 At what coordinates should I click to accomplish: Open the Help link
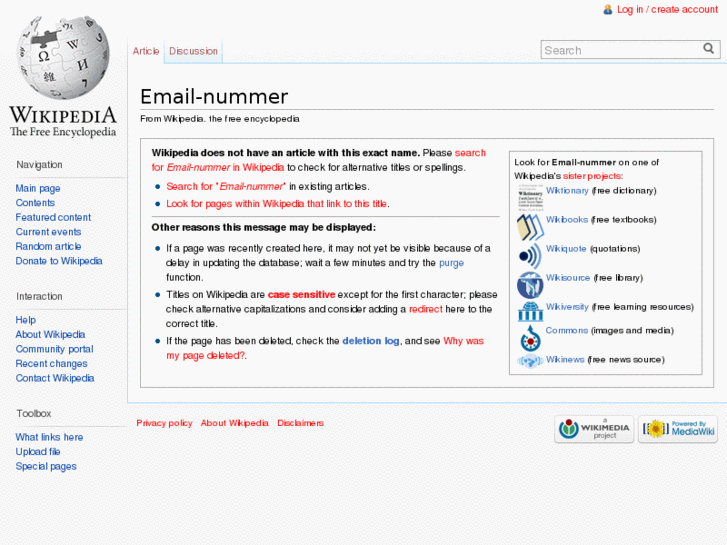click(x=26, y=320)
